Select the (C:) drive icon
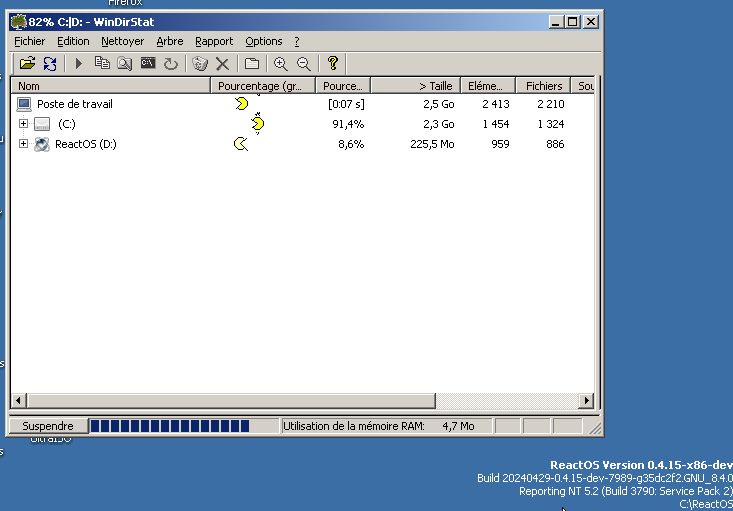The image size is (733, 511). 42,124
